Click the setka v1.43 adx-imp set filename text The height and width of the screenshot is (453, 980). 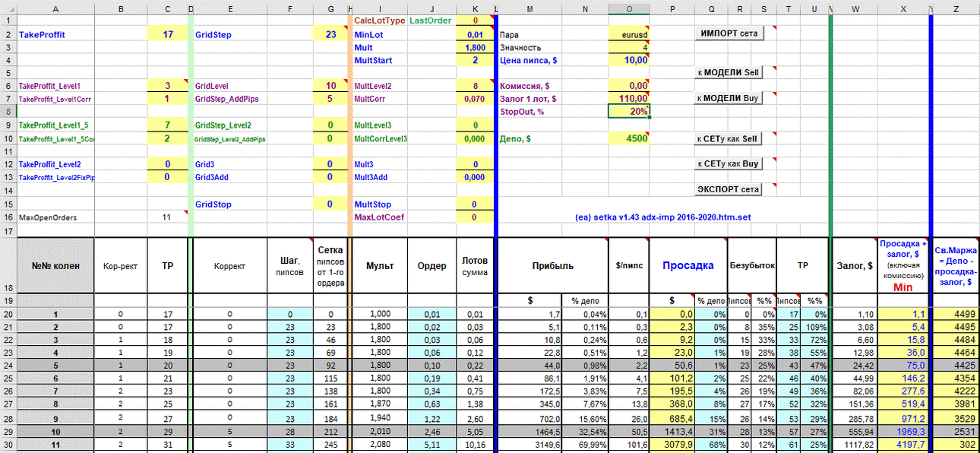click(663, 217)
